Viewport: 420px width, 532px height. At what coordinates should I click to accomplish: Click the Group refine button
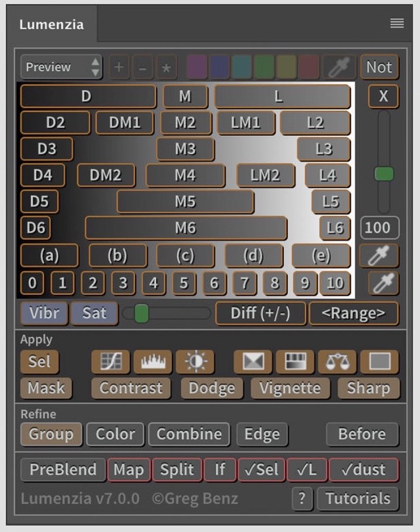[x=51, y=434]
